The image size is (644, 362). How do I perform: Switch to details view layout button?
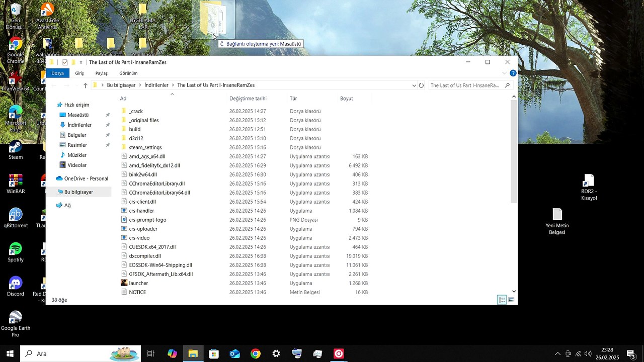pyautogui.click(x=502, y=300)
